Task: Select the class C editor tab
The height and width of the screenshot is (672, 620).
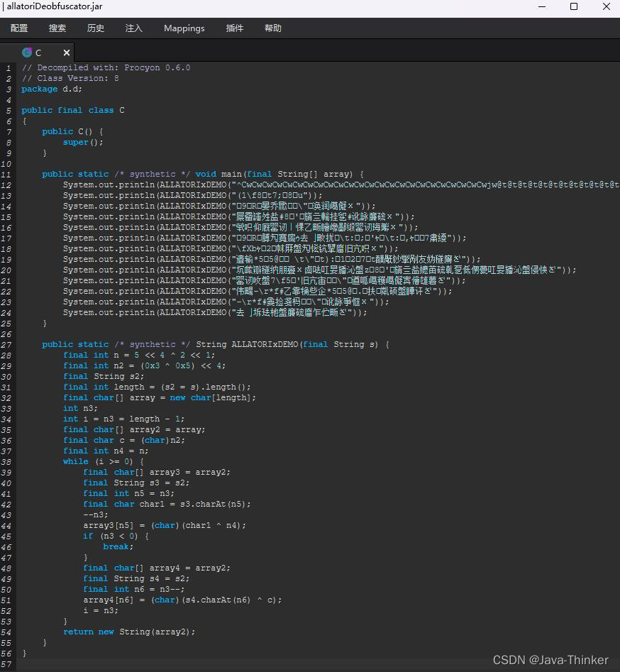Action: tap(38, 53)
